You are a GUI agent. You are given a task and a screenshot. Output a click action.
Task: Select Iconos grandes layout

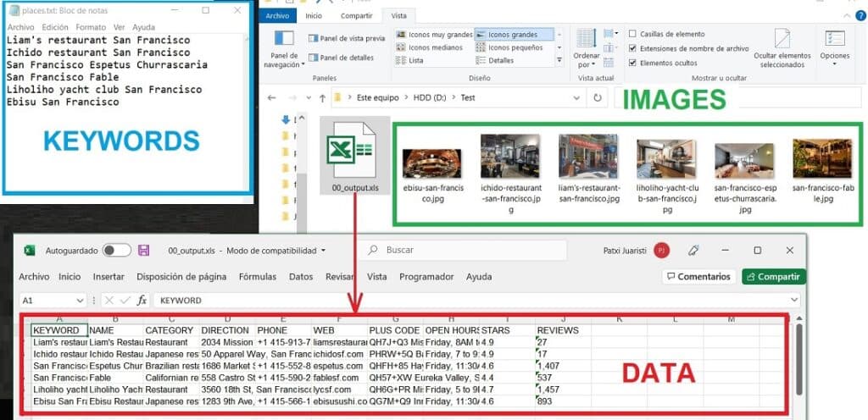[x=514, y=34]
